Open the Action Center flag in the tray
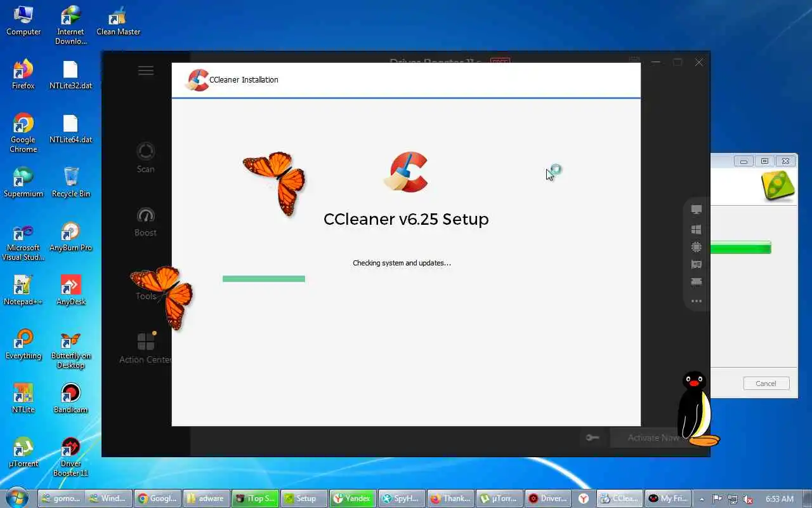812x508 pixels. (717, 499)
